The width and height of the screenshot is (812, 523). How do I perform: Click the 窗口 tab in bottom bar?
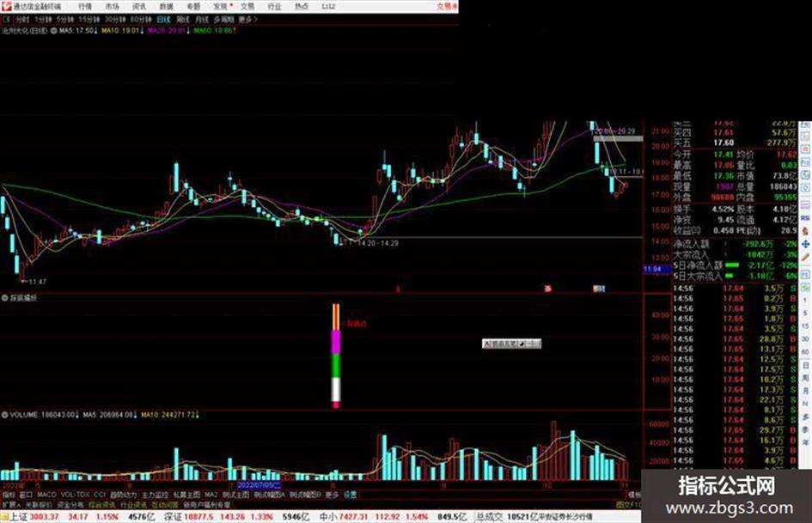tap(26, 495)
